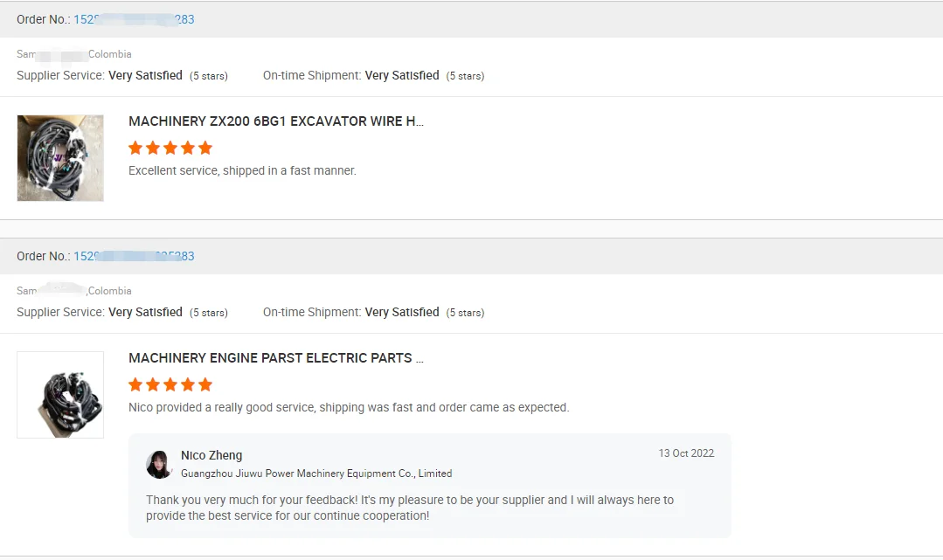
Task: Select the Nico Zheng supplier name
Action: coord(211,455)
